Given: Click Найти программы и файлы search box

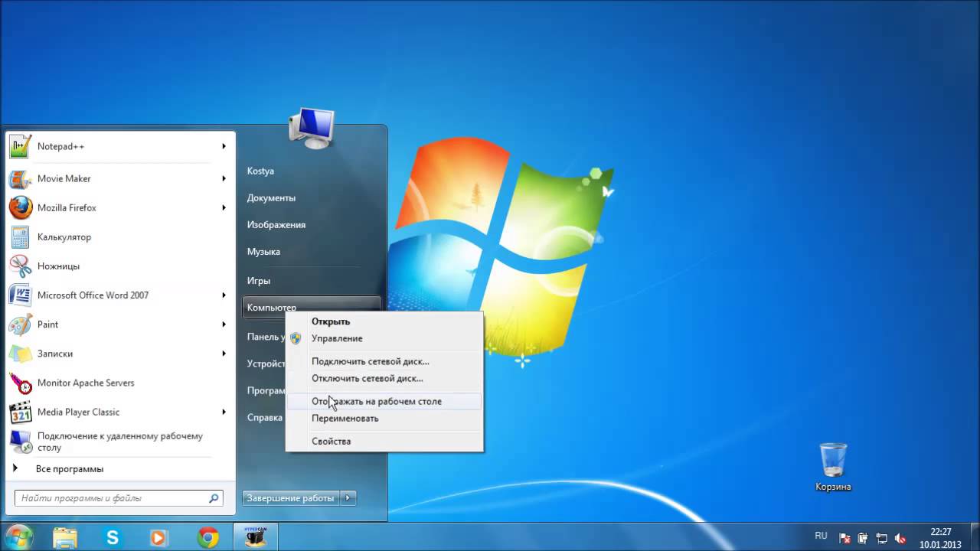Looking at the screenshot, I should tap(119, 498).
